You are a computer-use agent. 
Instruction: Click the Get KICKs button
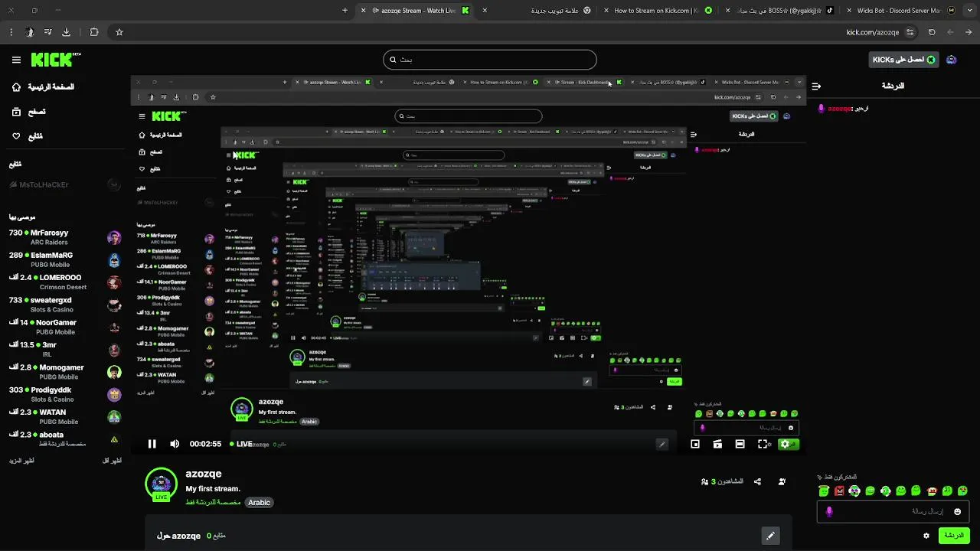click(x=904, y=60)
